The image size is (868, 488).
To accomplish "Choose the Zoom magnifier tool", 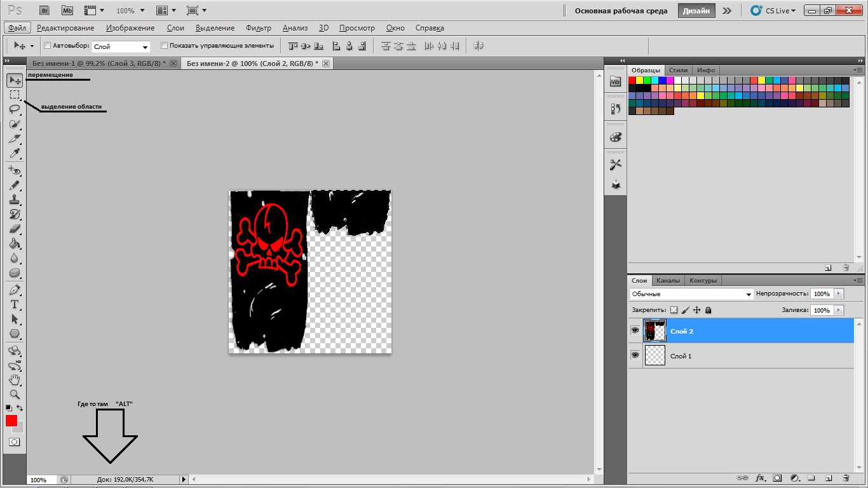I will [15, 395].
